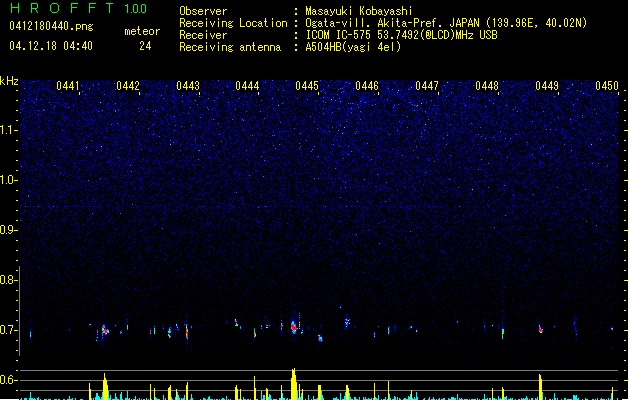629x400 pixels.
Task: Click the Receiving Location label
Action: [x=233, y=23]
